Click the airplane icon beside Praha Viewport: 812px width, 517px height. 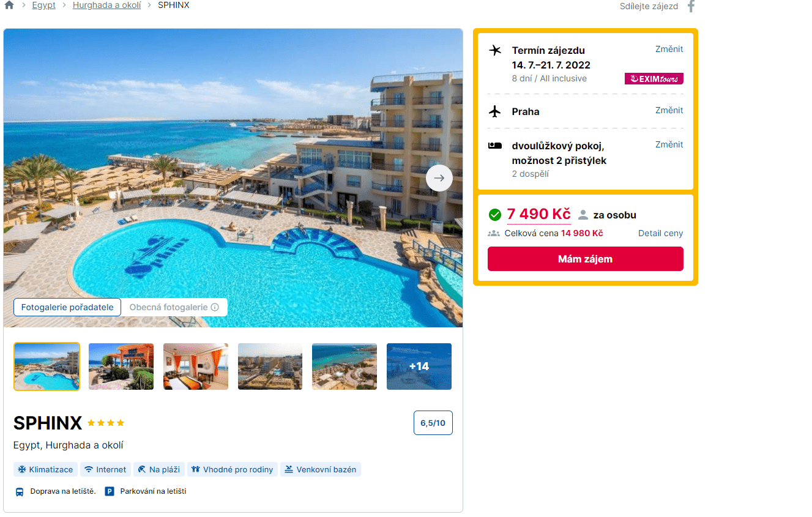[x=495, y=111]
